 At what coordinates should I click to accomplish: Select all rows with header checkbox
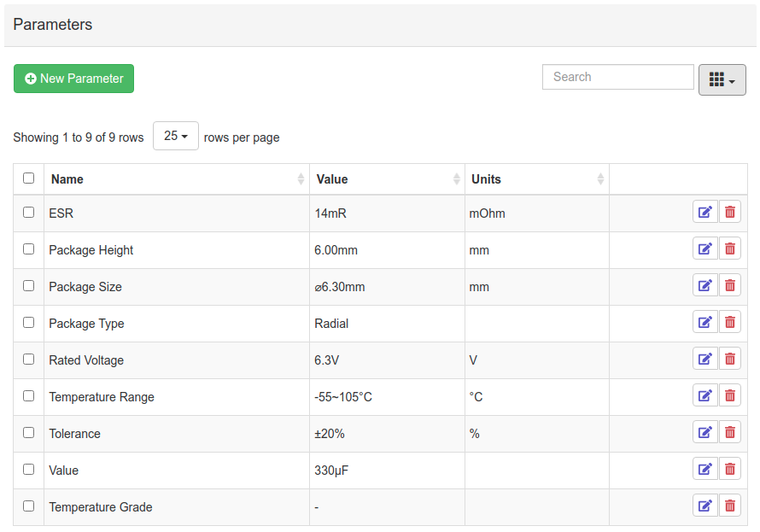[x=29, y=178]
